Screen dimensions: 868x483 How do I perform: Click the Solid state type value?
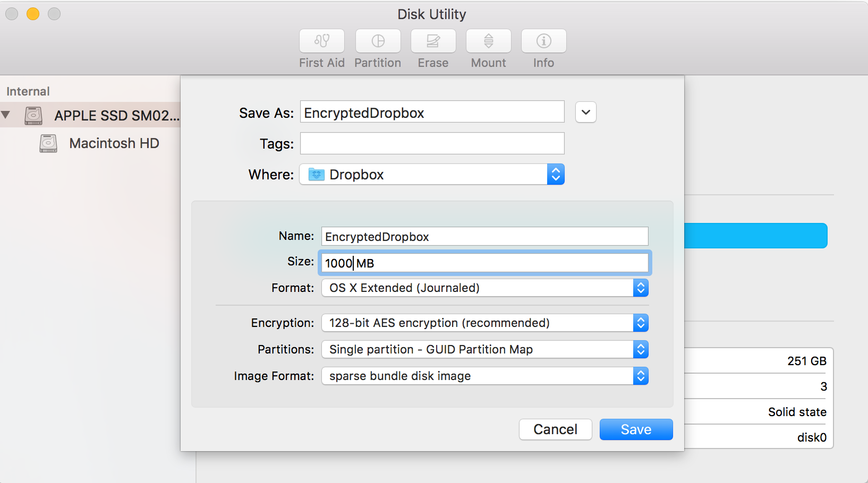click(x=797, y=412)
